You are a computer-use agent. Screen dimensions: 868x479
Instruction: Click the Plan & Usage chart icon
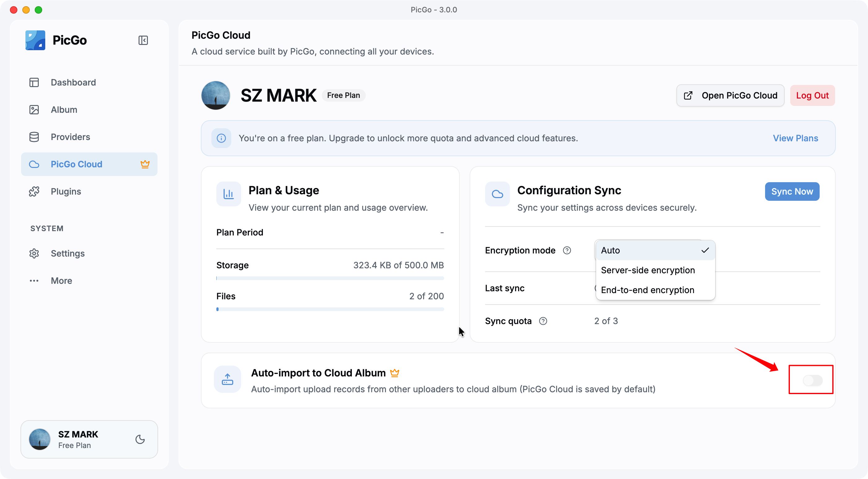point(228,194)
